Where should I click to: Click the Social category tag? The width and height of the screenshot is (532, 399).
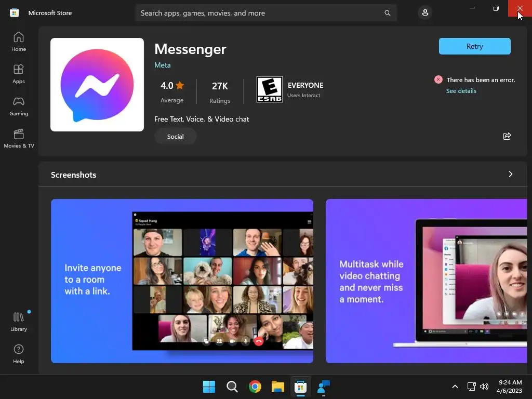click(x=176, y=137)
